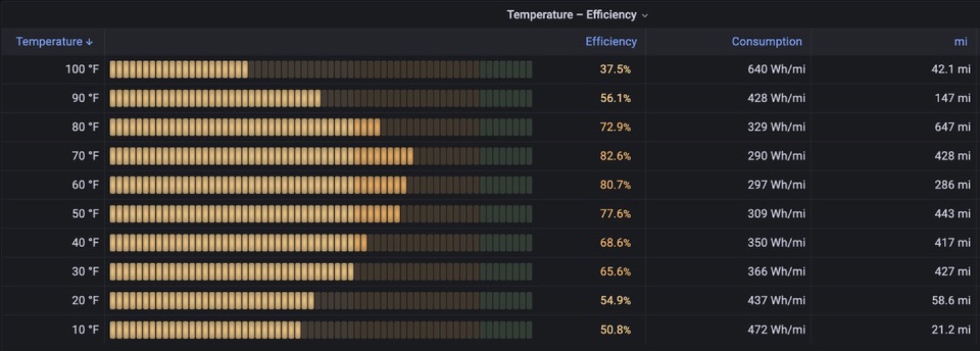Click the 50 °F temperature cell
Image resolution: width=980 pixels, height=351 pixels.
85,214
